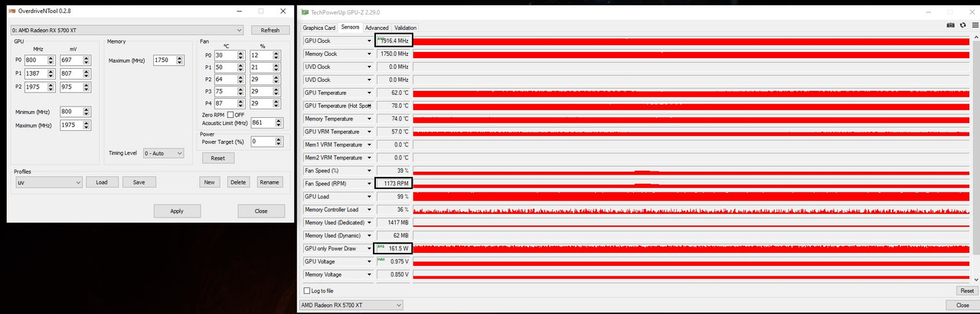Open the Advanced tab
Viewport: 980px width, 314px height.
pos(377,28)
